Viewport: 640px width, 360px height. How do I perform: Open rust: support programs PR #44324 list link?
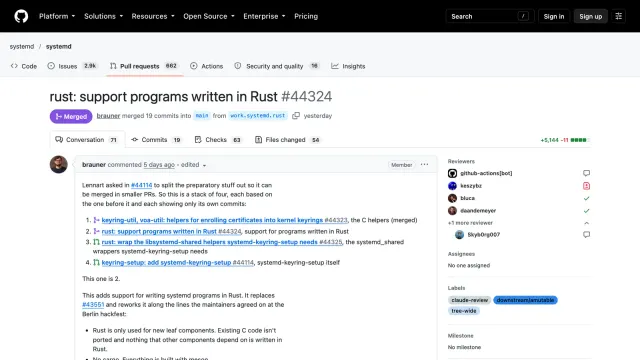171,231
